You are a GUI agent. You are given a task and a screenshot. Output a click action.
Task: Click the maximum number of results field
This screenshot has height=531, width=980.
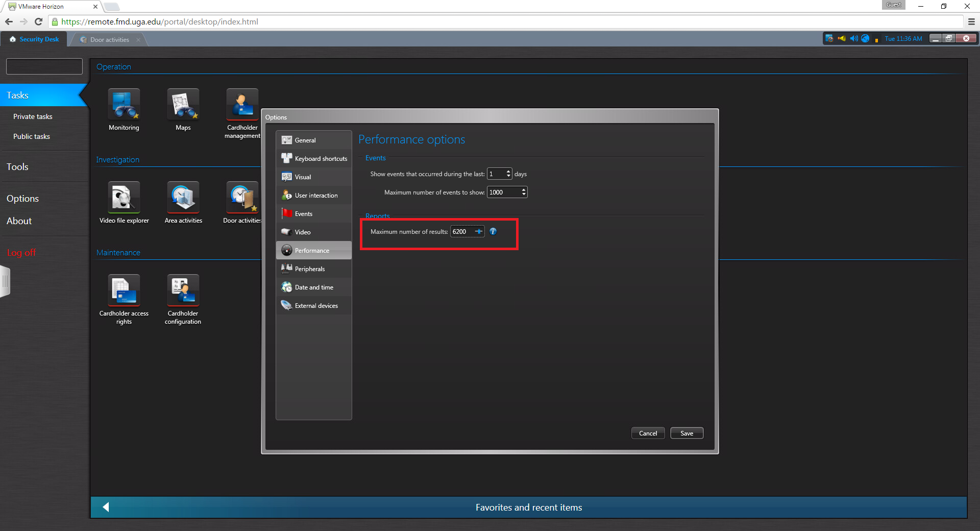pyautogui.click(x=462, y=232)
